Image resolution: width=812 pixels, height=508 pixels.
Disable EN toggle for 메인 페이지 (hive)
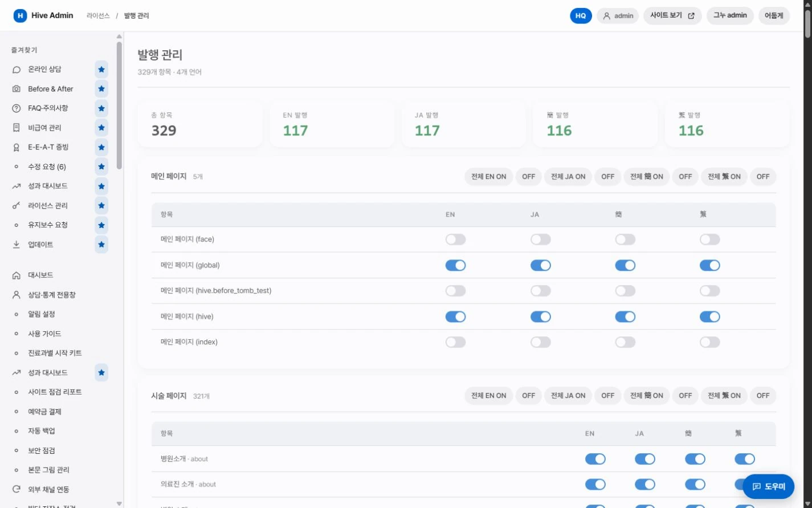pos(455,316)
